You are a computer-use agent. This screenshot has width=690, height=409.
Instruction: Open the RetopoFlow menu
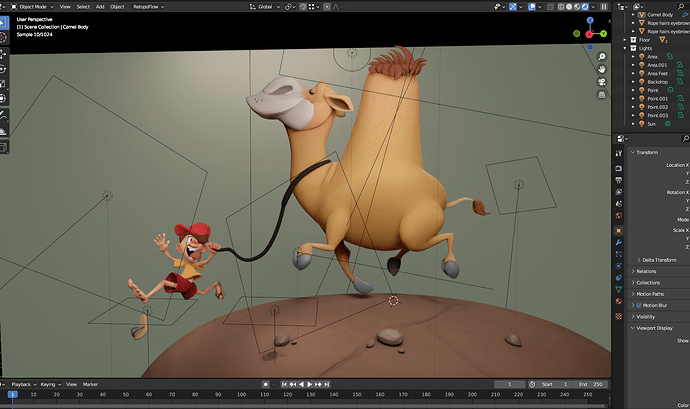coord(148,7)
